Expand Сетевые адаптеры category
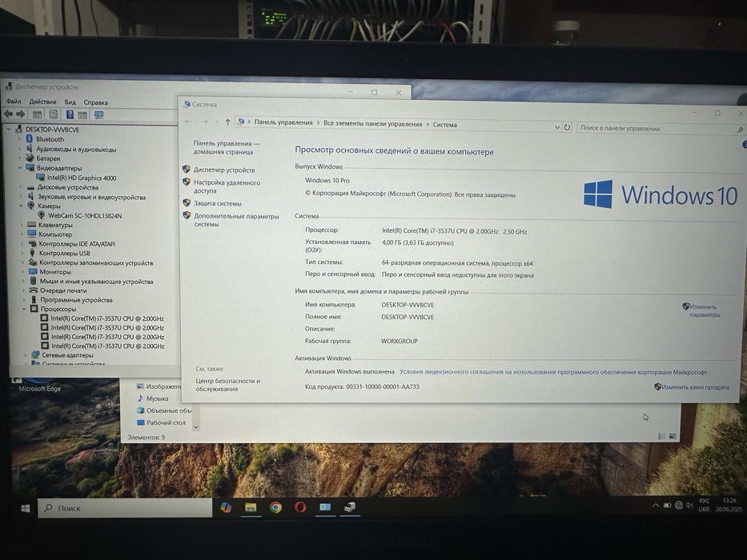Screen dimensions: 747x560 (26, 354)
